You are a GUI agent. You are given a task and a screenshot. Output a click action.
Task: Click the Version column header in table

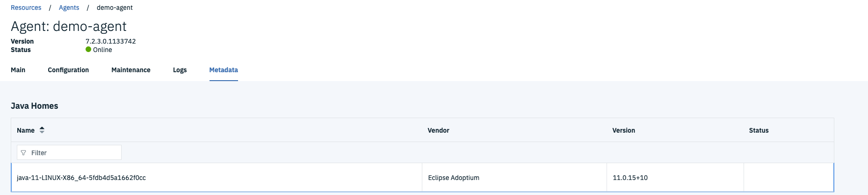coord(623,130)
